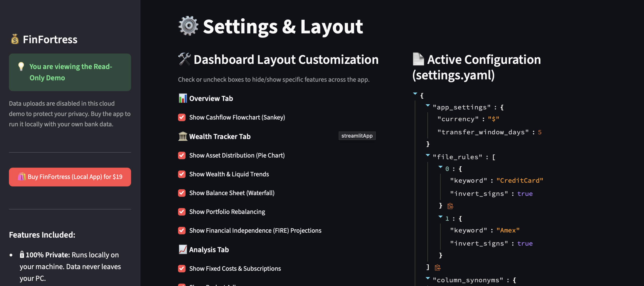Collapse file_rules item 0
The height and width of the screenshot is (286, 644).
tap(440, 167)
